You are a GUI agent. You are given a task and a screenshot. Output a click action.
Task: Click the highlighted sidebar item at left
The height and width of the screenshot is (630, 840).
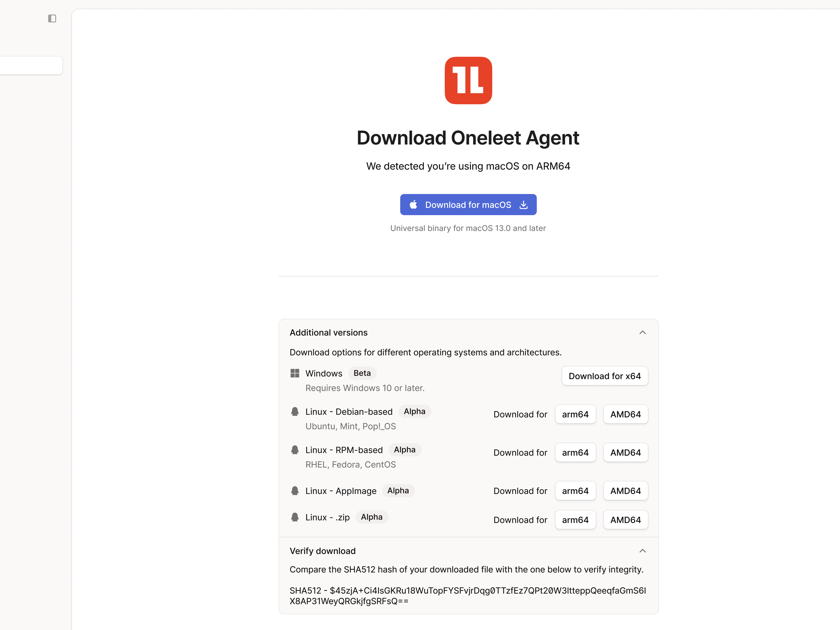(31, 65)
